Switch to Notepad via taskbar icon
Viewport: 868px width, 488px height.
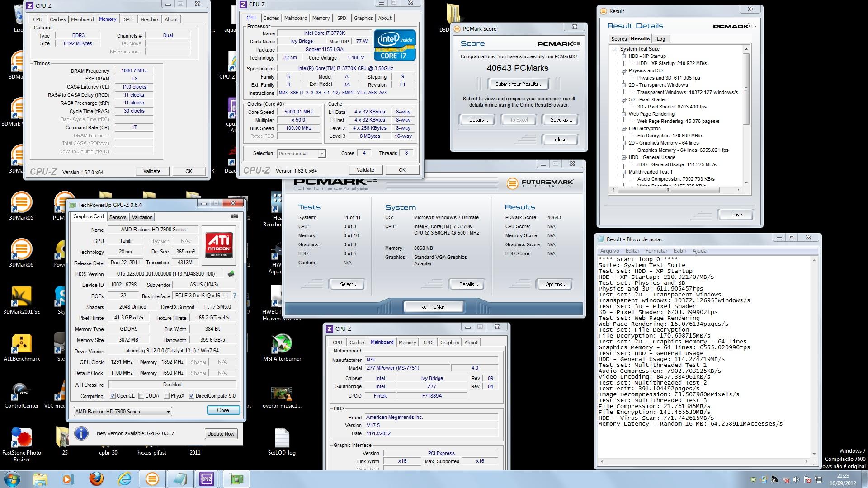coord(179,479)
